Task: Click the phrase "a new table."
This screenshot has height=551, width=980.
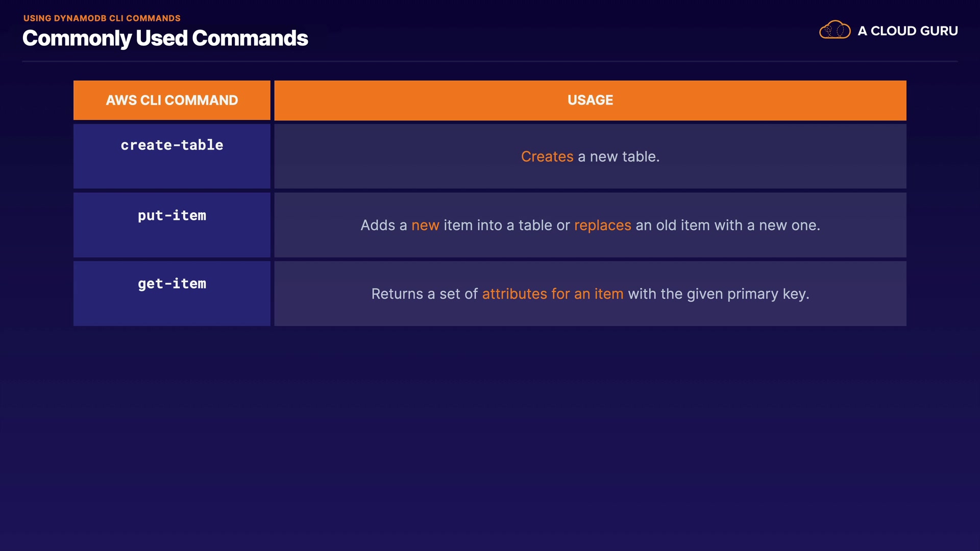Action: 619,157
